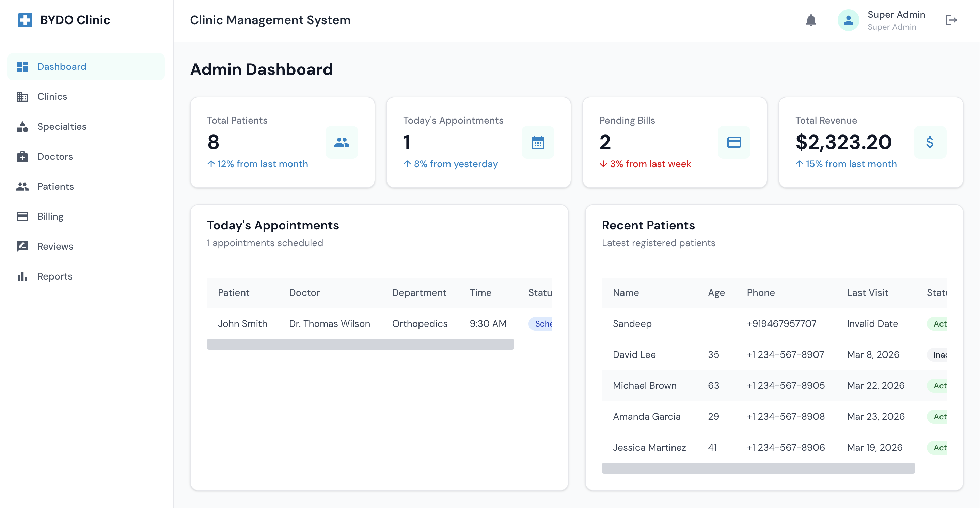980x508 pixels.
Task: Click the John Smith patient cell
Action: (x=242, y=324)
